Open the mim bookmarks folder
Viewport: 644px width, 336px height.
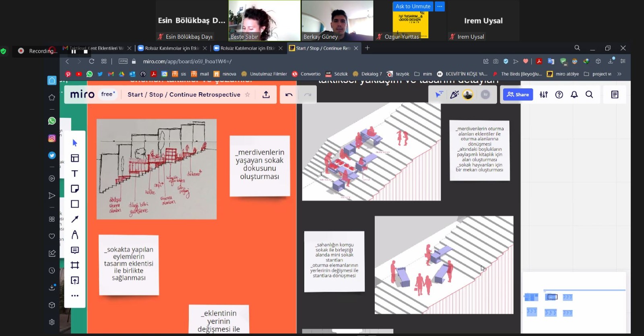click(x=423, y=74)
